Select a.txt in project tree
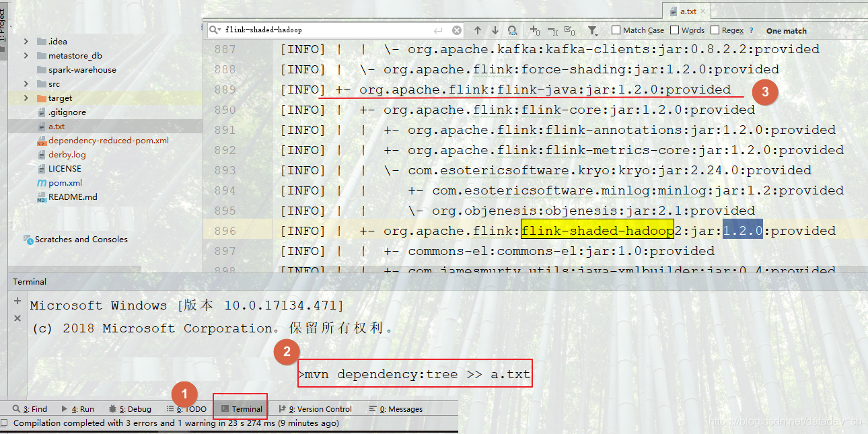This screenshot has height=434, width=868. point(57,126)
